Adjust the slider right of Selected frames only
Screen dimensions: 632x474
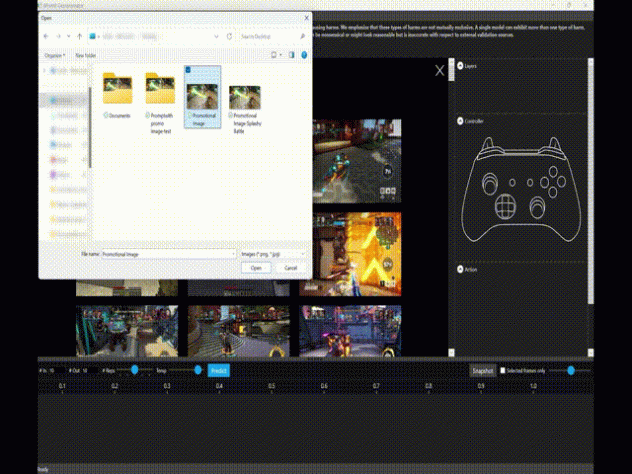tap(570, 370)
